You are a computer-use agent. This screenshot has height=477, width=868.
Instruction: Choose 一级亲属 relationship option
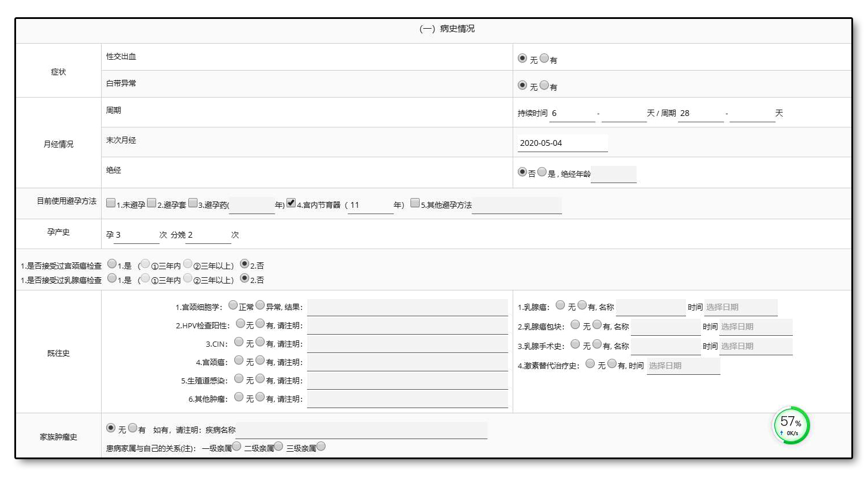tap(237, 446)
